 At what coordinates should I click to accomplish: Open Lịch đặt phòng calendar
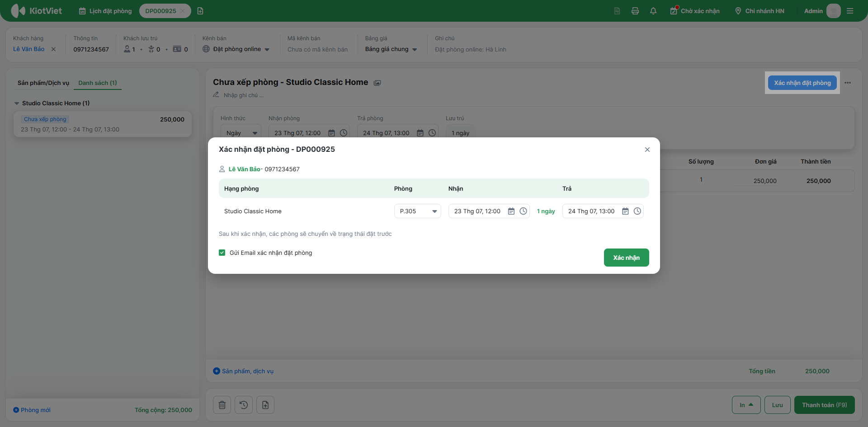(x=105, y=11)
